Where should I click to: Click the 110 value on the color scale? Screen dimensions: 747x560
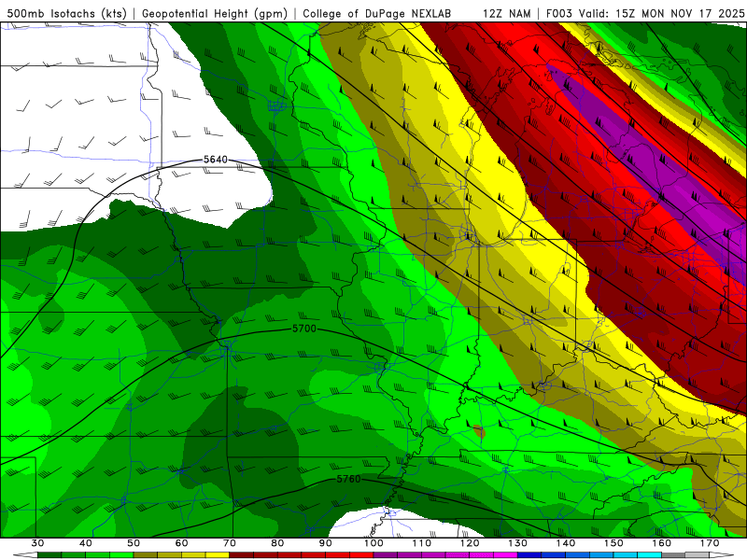click(x=422, y=543)
